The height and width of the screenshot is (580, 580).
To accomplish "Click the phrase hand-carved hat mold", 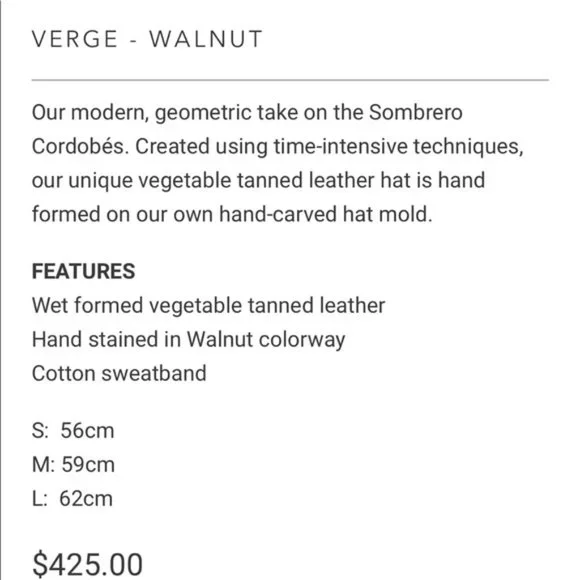I will click(x=326, y=214).
